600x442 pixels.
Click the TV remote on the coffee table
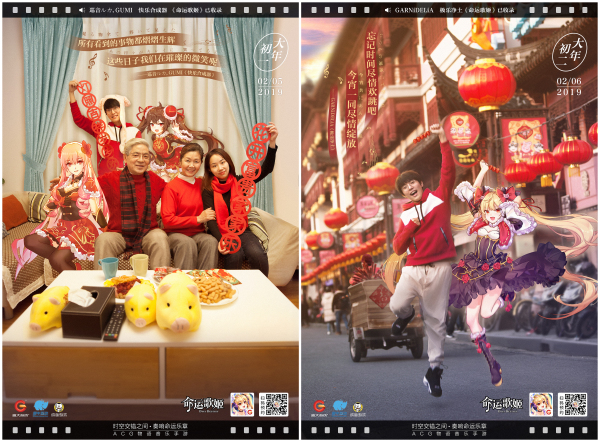point(114,323)
